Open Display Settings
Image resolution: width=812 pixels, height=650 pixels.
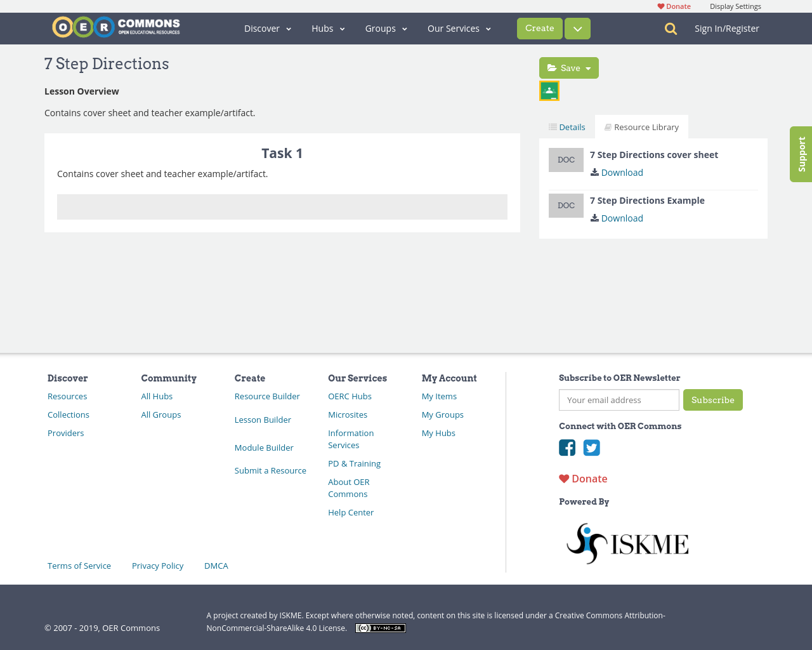tap(735, 6)
